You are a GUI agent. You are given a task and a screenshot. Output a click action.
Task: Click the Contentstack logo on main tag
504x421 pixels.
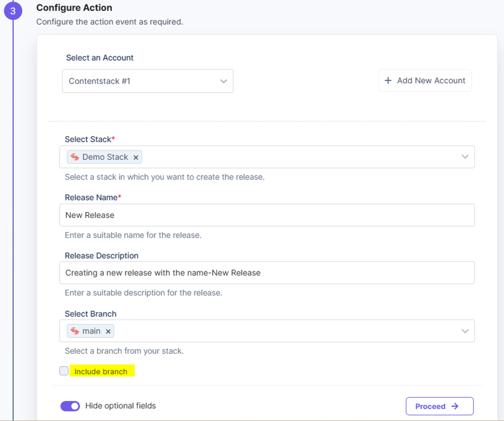coord(75,331)
